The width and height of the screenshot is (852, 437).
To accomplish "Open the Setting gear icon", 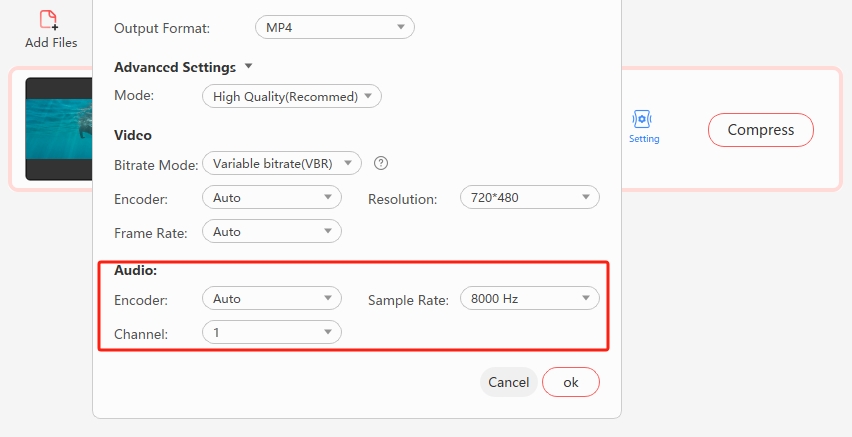I will point(642,118).
